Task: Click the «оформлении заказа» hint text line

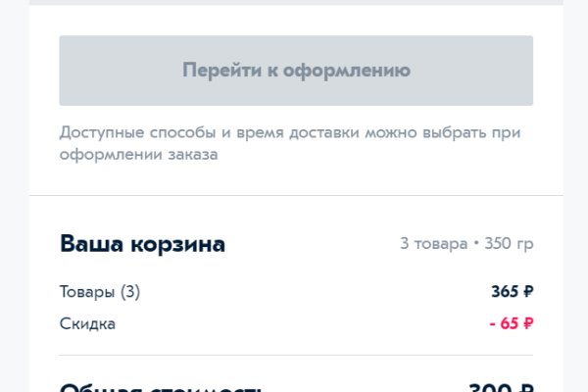Action: [138, 155]
